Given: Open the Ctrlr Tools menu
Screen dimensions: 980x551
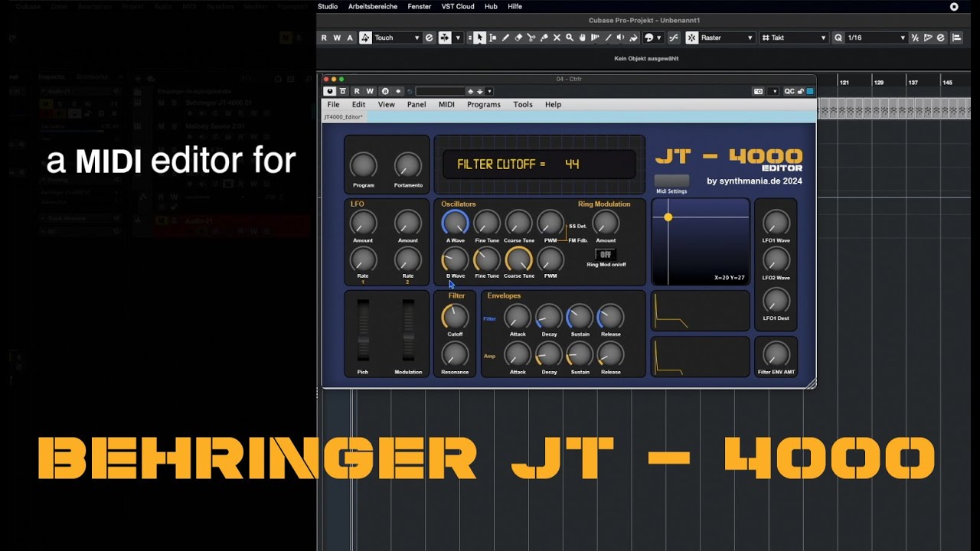Looking at the screenshot, I should (x=523, y=104).
